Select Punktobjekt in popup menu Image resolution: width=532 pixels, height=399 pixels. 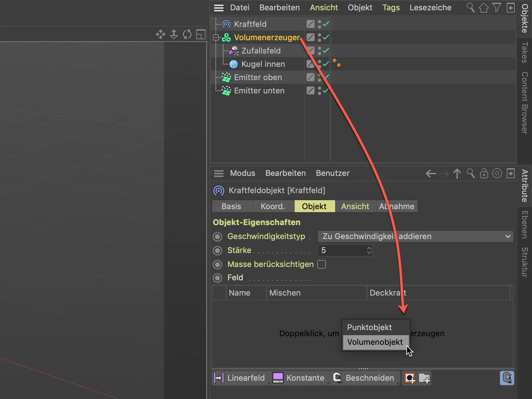point(376,328)
